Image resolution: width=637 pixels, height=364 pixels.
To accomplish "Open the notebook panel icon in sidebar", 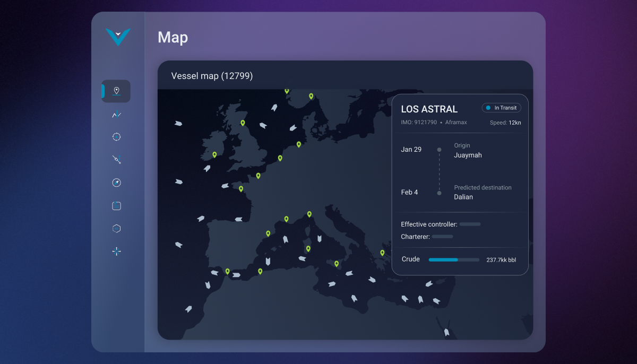I will [116, 205].
